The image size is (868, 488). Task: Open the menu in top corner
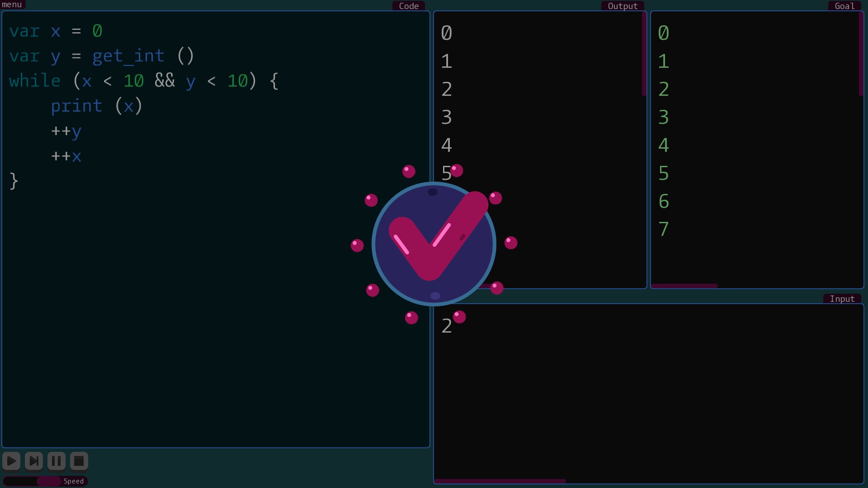[x=12, y=5]
